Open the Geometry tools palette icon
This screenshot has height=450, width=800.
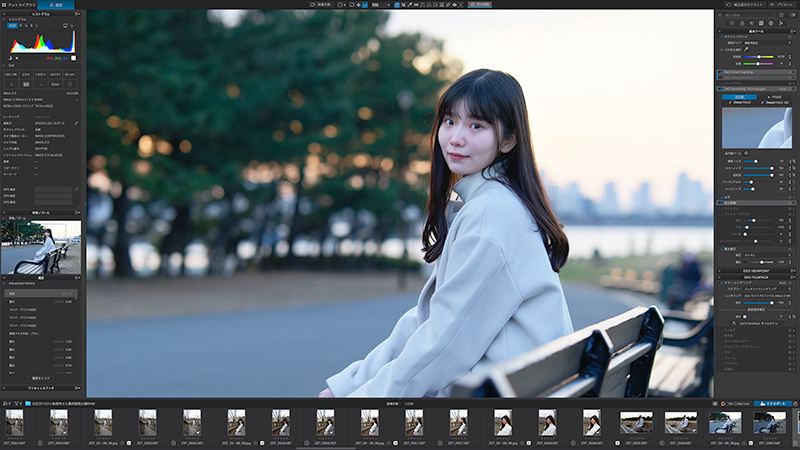pos(761,23)
